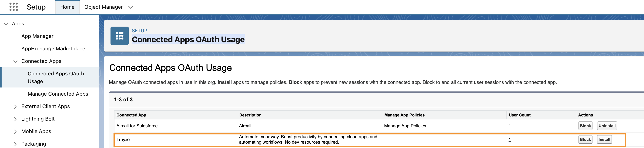Select Lightning Bolt in the sidebar
This screenshot has height=148, width=644.
pyautogui.click(x=38, y=119)
